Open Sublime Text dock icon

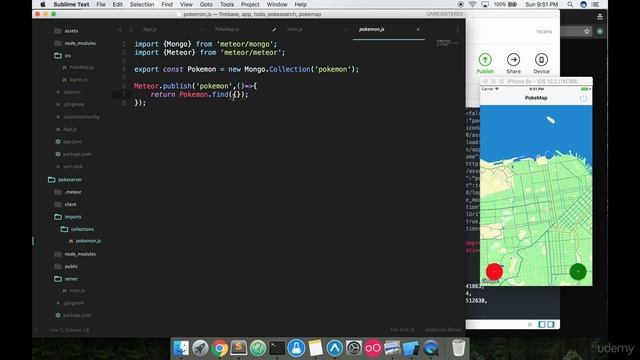[x=238, y=348]
